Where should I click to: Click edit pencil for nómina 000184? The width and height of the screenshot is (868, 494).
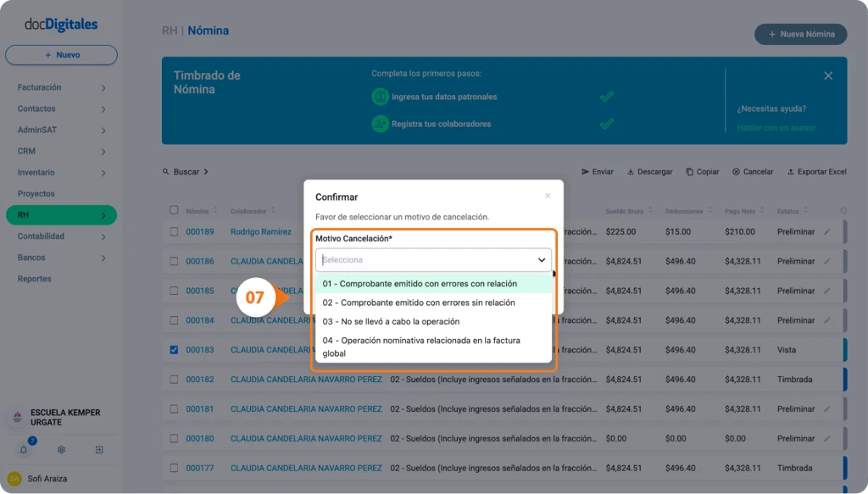[827, 320]
